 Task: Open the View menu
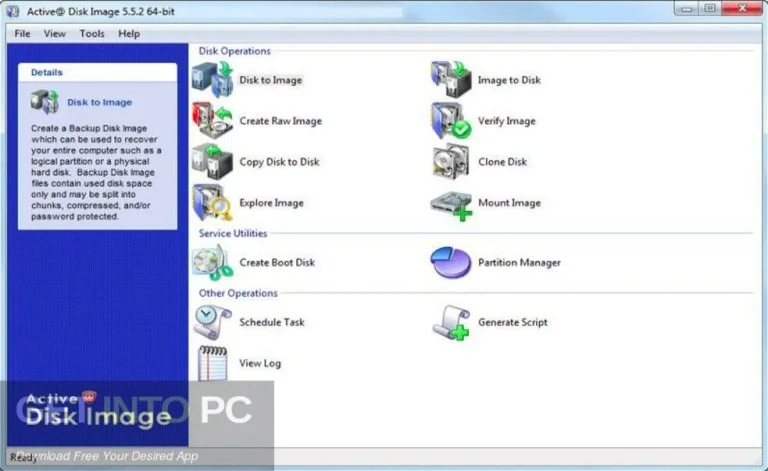(x=54, y=34)
